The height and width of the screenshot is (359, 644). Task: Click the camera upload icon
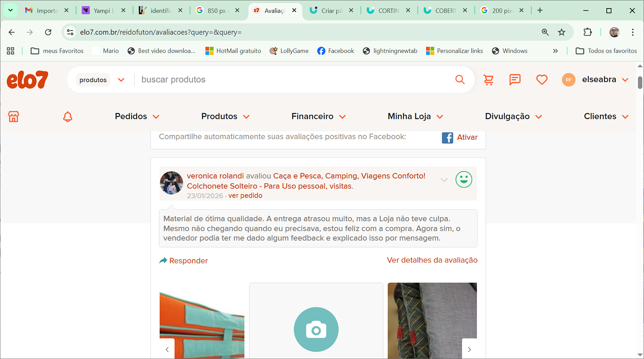[316, 329]
